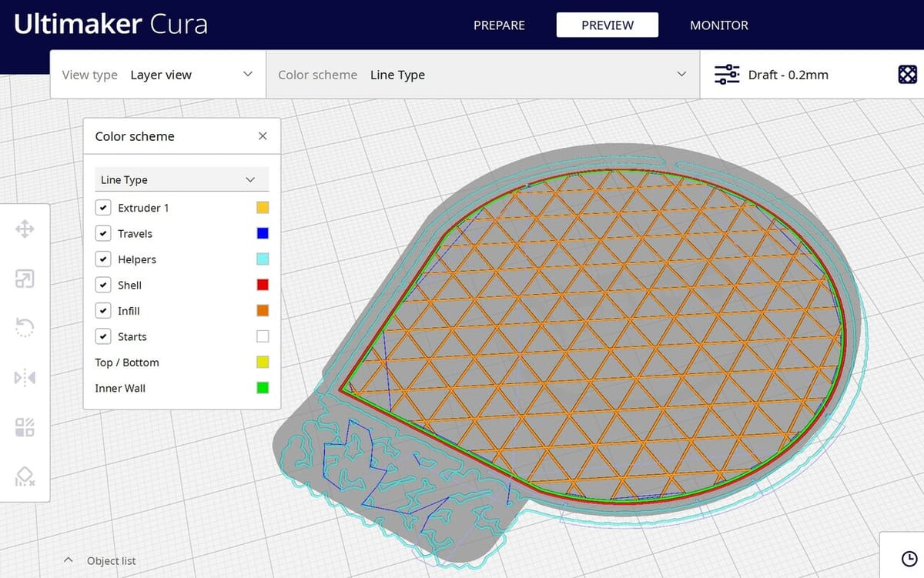Click the 'Inner Wall' legend label

tap(120, 388)
